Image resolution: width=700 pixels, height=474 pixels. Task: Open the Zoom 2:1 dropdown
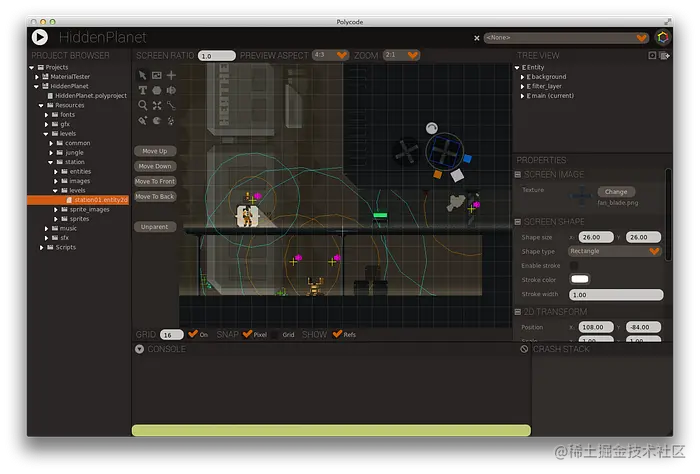point(401,55)
